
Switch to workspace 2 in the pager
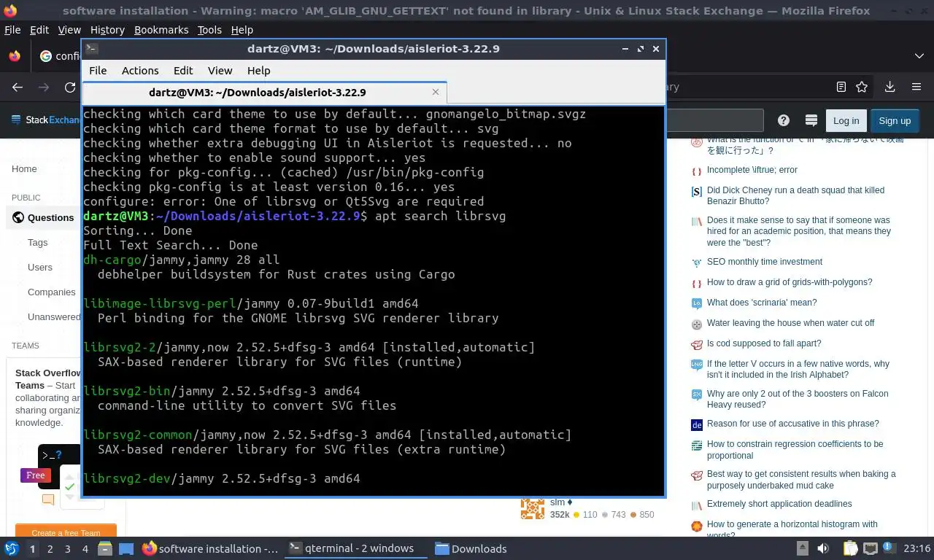(50, 549)
